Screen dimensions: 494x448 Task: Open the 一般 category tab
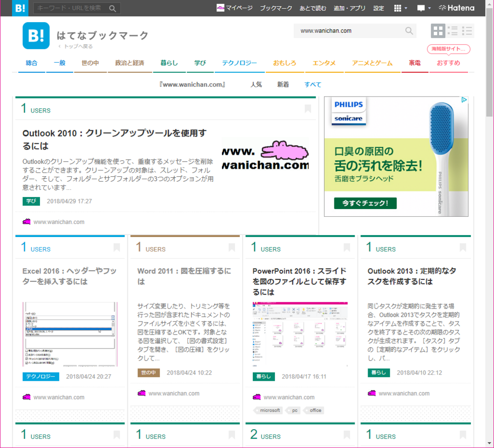[59, 63]
